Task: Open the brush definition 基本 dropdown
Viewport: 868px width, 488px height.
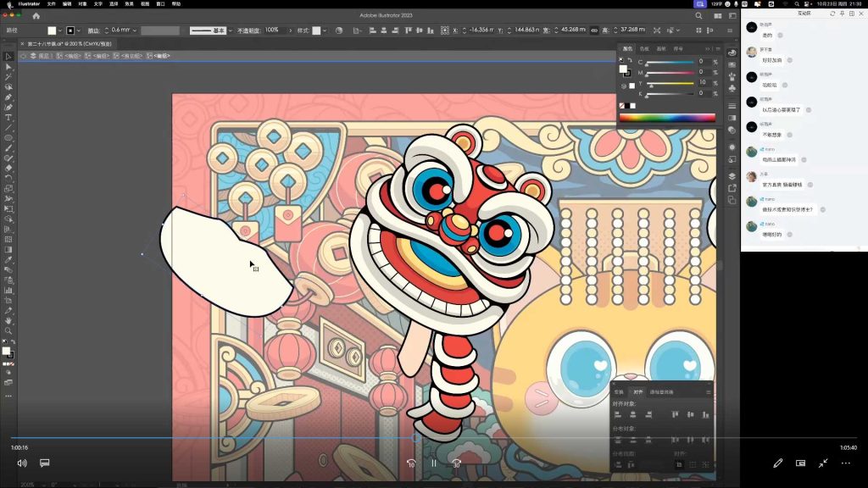Action: pos(231,31)
